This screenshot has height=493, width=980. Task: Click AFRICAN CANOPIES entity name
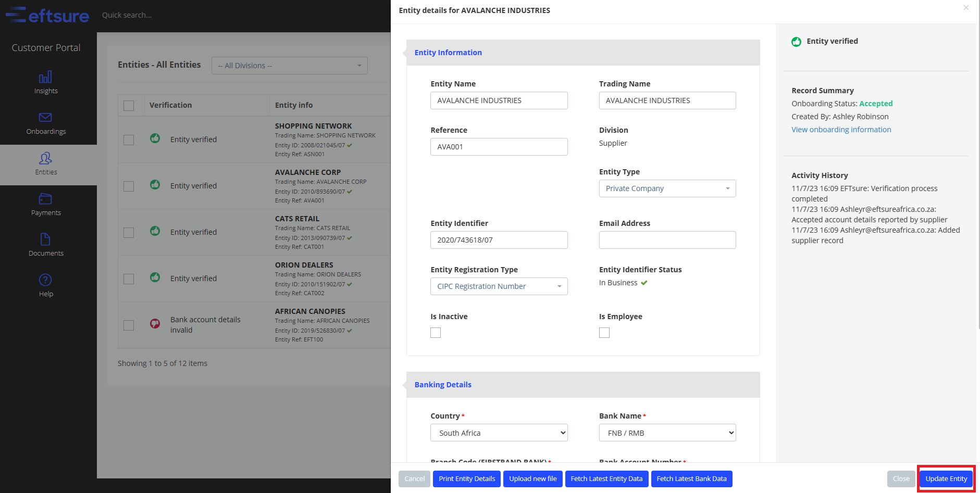[310, 311]
